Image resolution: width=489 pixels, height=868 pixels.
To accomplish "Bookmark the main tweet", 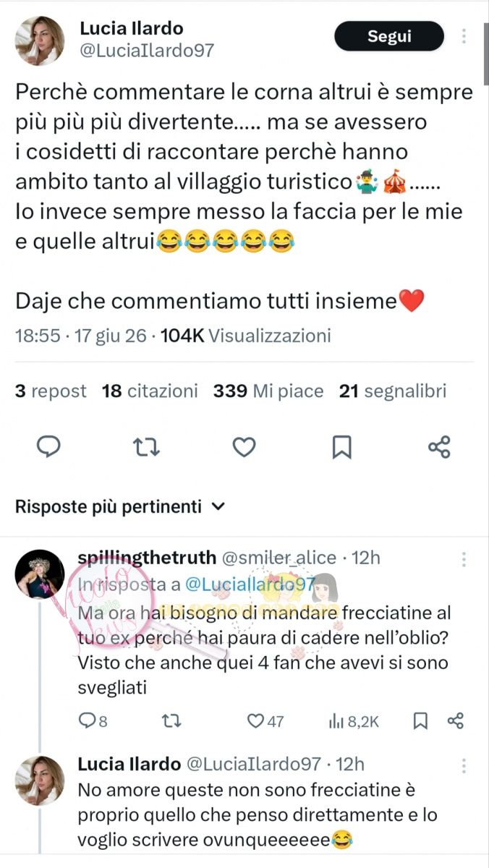I will pos(341,448).
